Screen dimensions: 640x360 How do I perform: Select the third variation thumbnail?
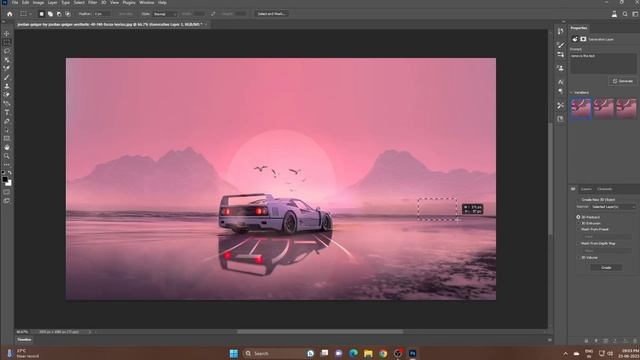point(627,108)
